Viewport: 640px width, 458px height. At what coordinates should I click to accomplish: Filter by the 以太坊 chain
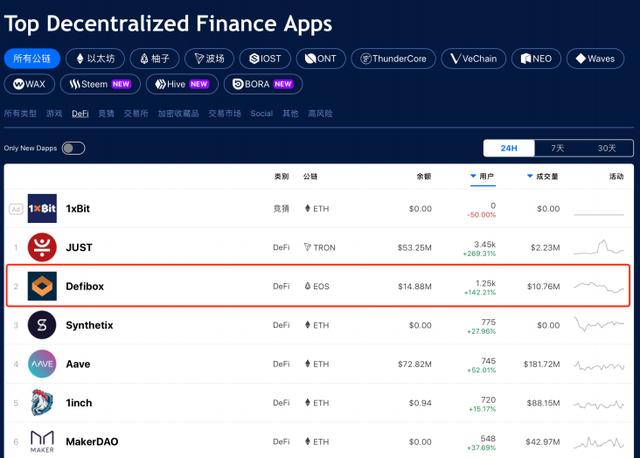point(96,58)
